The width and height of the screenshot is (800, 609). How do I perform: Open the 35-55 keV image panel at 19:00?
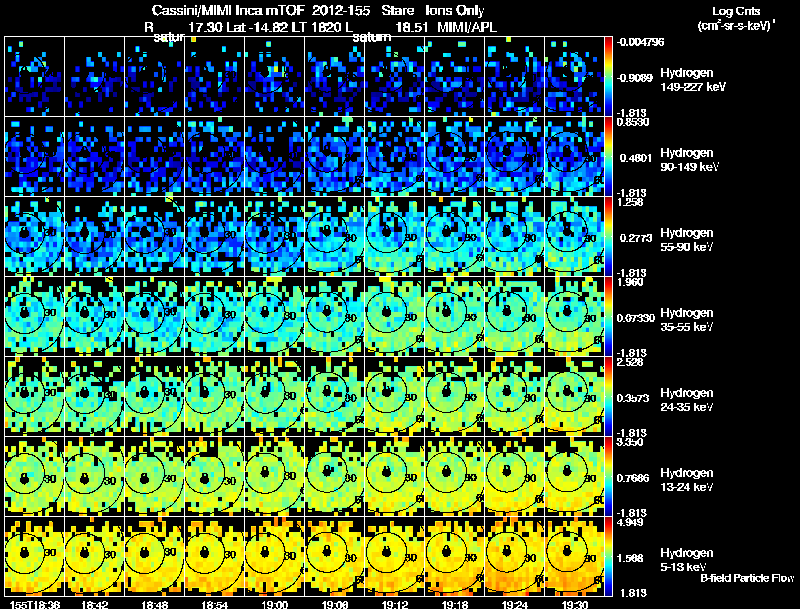(275, 316)
